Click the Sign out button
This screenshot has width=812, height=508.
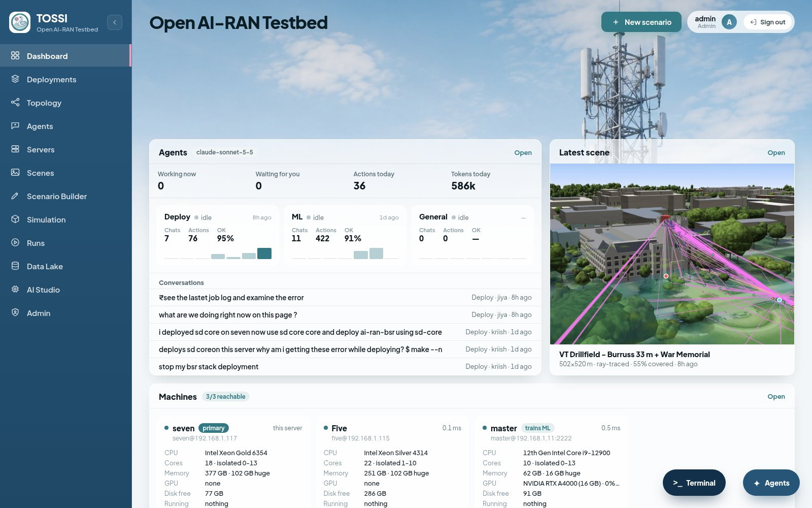point(767,22)
